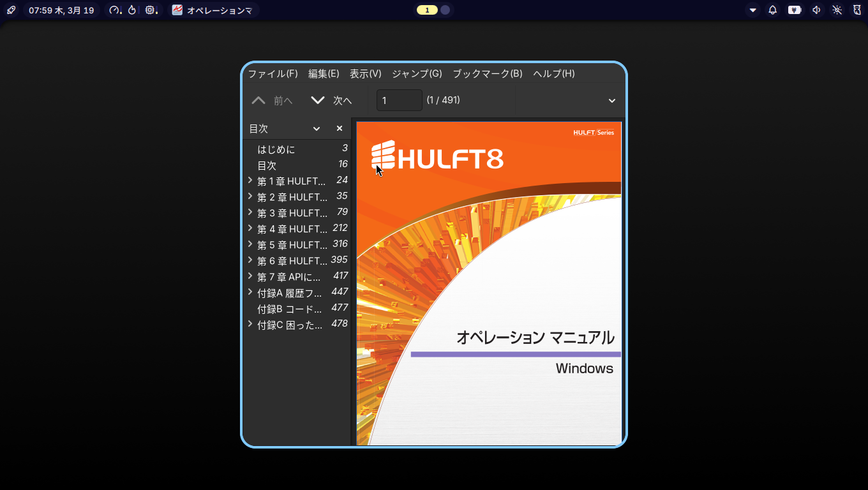Image resolution: width=868 pixels, height=490 pixels.
Task: Expand the 付録A 履歴フ outline arrow
Action: tap(250, 292)
